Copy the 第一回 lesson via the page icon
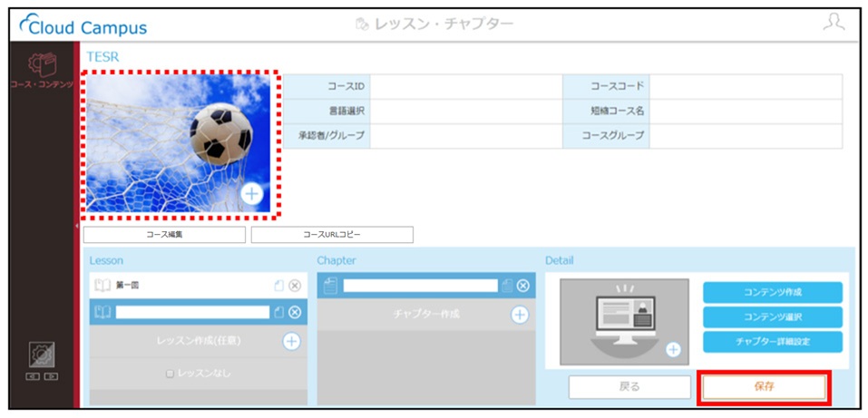The height and width of the screenshot is (418, 868). pyautogui.click(x=279, y=286)
